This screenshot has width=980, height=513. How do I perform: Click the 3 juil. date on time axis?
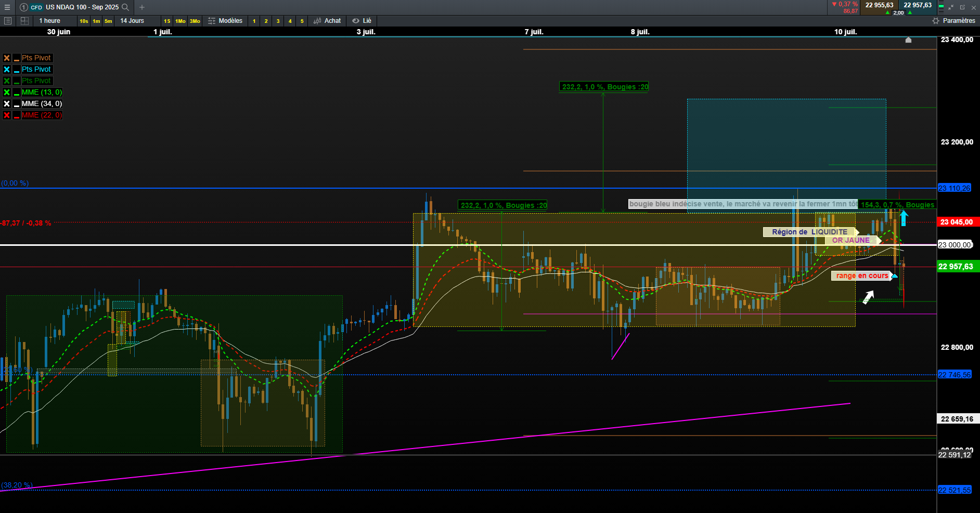click(366, 32)
